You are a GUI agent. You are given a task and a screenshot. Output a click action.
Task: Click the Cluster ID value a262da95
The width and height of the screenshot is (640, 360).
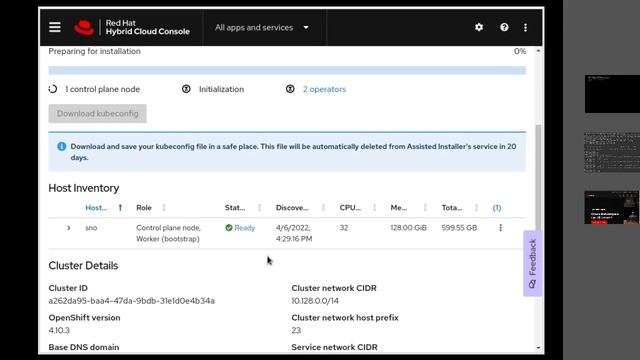(x=131, y=301)
